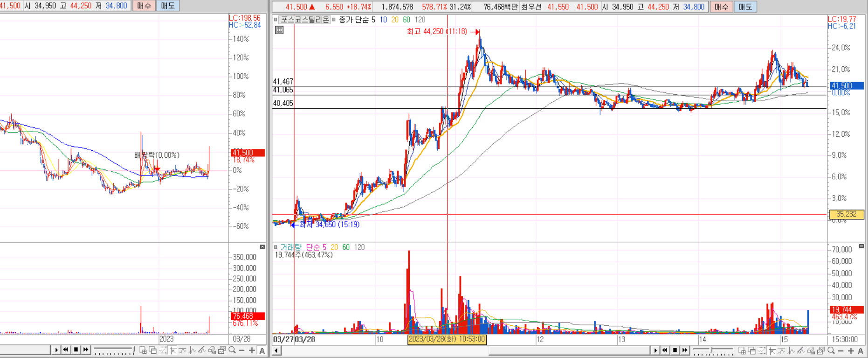Click the overlapping-windows icon on the right toolbar

click(751, 351)
